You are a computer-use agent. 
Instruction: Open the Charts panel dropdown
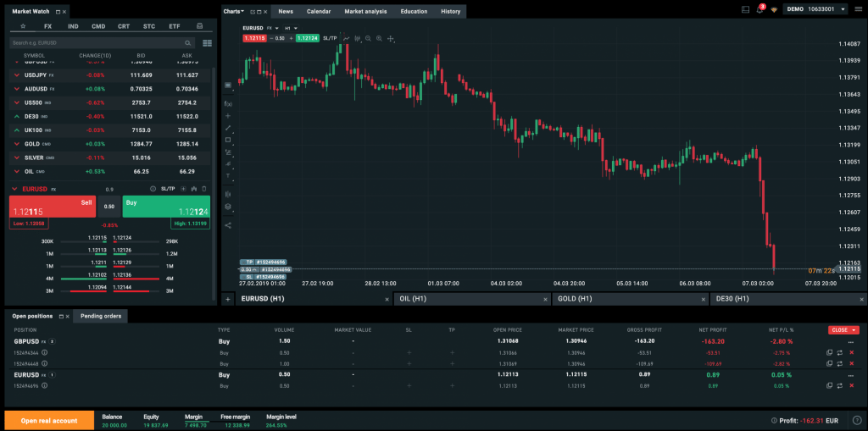point(234,11)
